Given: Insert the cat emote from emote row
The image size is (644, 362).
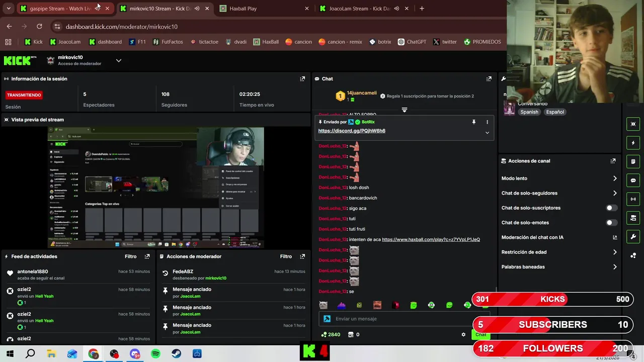Looking at the screenshot, I should pyautogui.click(x=324, y=305).
